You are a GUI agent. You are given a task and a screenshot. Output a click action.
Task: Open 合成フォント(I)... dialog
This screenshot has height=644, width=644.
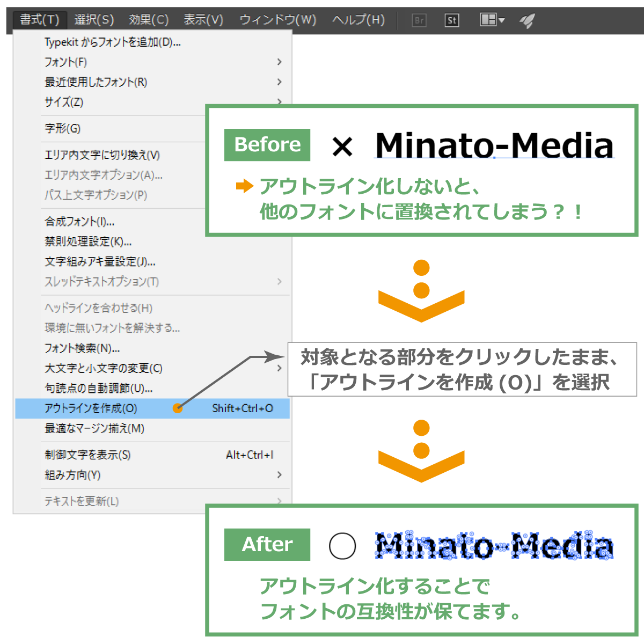click(111, 221)
